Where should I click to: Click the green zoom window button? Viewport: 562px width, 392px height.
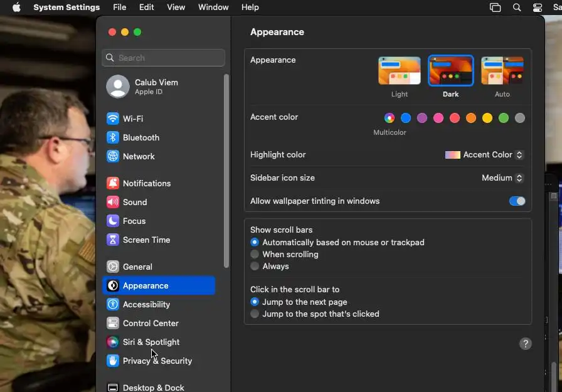pos(137,32)
